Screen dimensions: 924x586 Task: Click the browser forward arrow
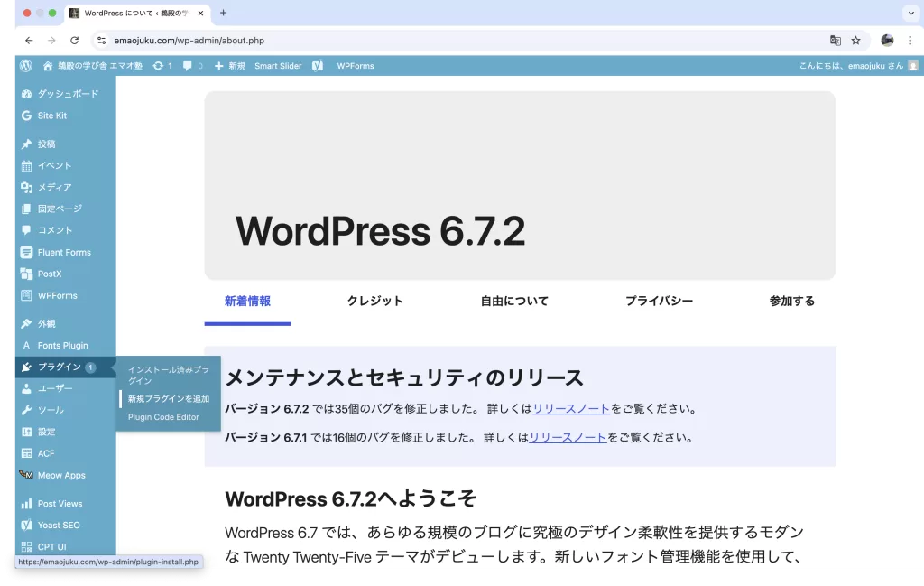coord(51,40)
